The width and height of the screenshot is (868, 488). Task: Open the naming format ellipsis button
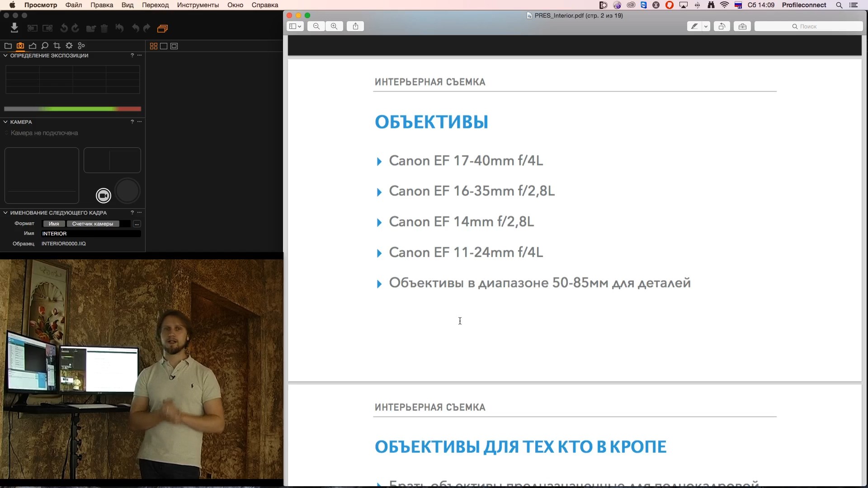[137, 224]
